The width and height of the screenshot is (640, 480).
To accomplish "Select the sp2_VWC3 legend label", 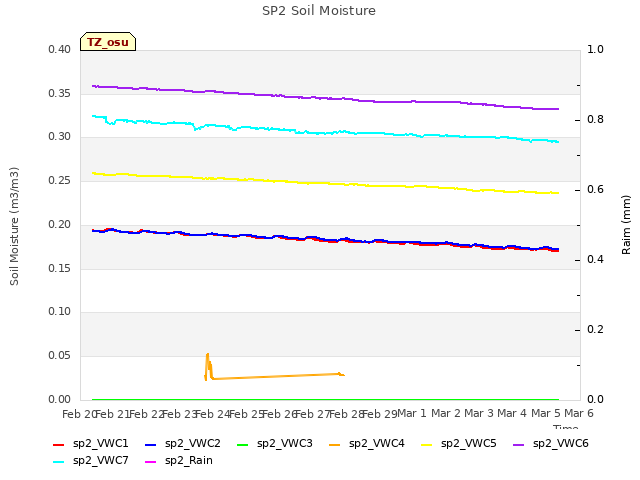I will point(284,444).
